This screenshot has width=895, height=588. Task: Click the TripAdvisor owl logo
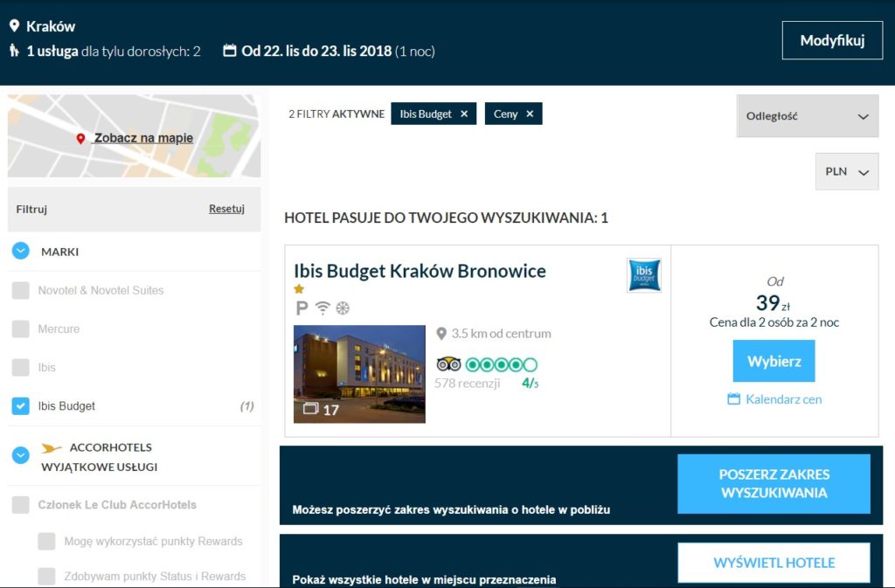point(448,363)
